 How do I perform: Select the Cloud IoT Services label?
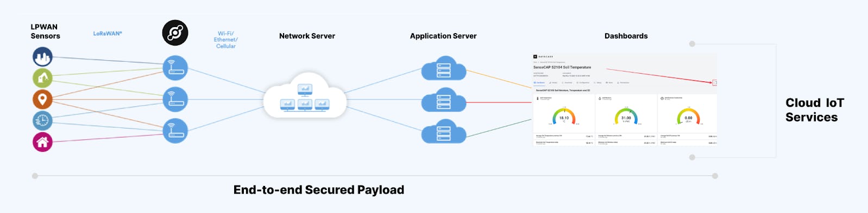pyautogui.click(x=815, y=110)
